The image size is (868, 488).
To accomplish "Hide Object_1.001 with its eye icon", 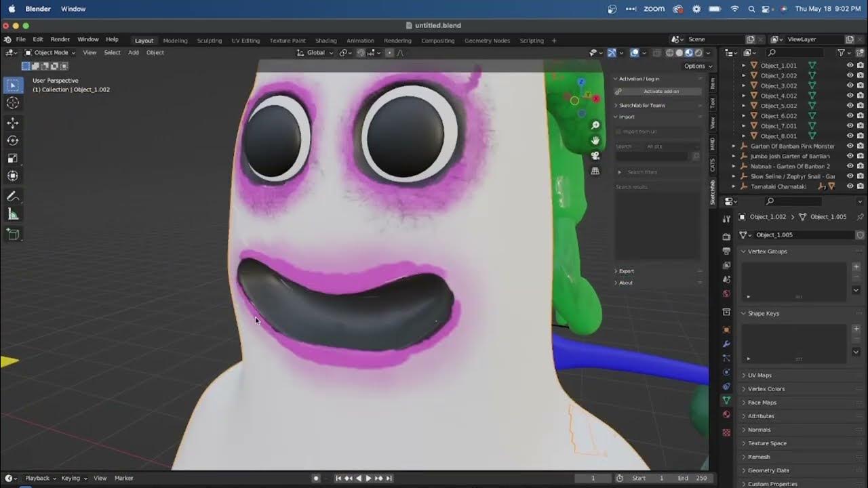I will 850,66.
